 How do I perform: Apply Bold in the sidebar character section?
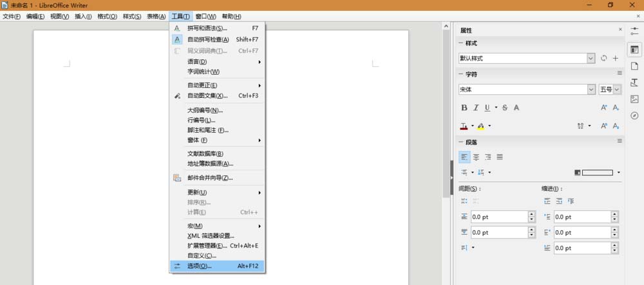(x=464, y=108)
